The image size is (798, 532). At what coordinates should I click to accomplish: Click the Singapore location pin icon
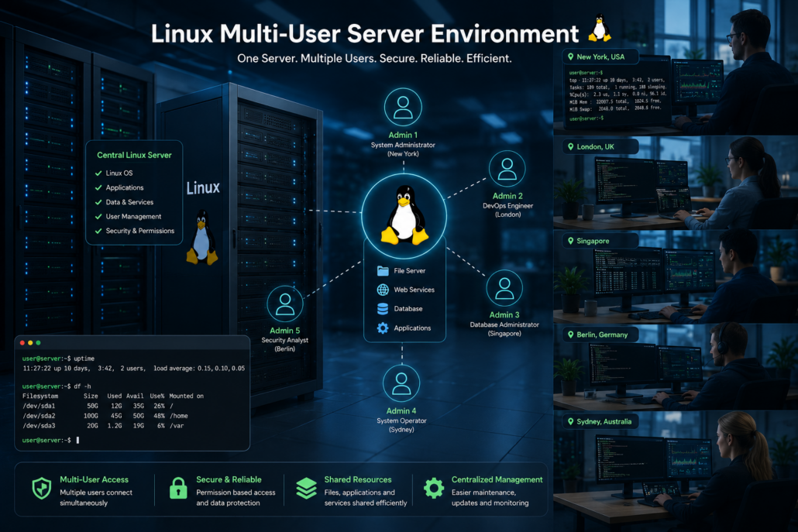tap(570, 241)
